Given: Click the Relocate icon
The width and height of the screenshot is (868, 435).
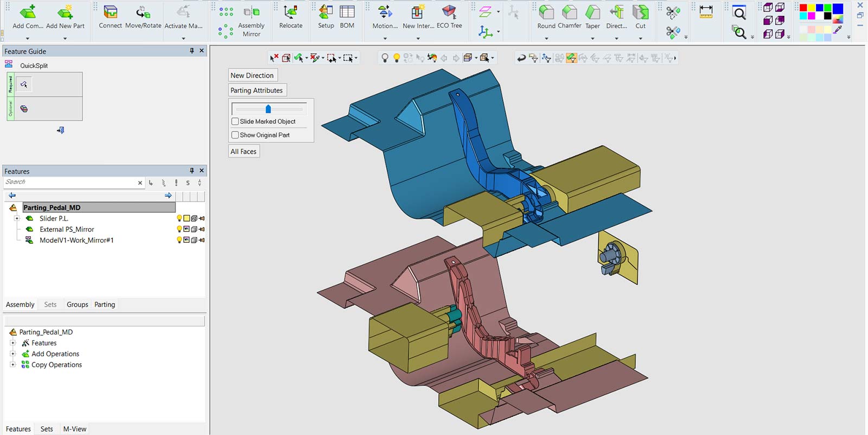Looking at the screenshot, I should [x=291, y=12].
